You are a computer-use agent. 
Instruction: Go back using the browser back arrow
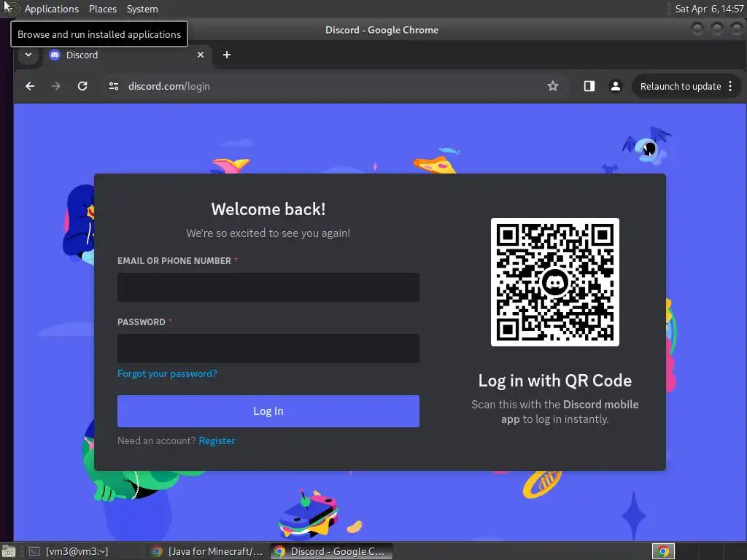[30, 86]
